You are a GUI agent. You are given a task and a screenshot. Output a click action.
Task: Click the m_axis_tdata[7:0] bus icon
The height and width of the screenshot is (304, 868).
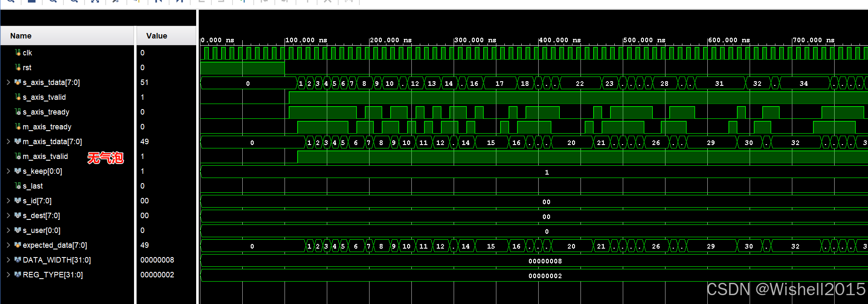tap(18, 141)
